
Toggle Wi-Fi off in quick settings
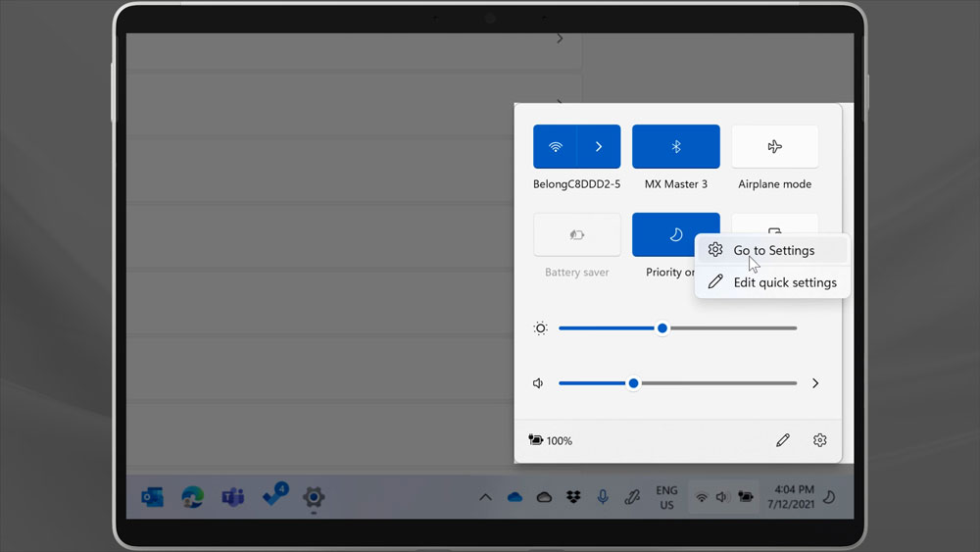(555, 147)
